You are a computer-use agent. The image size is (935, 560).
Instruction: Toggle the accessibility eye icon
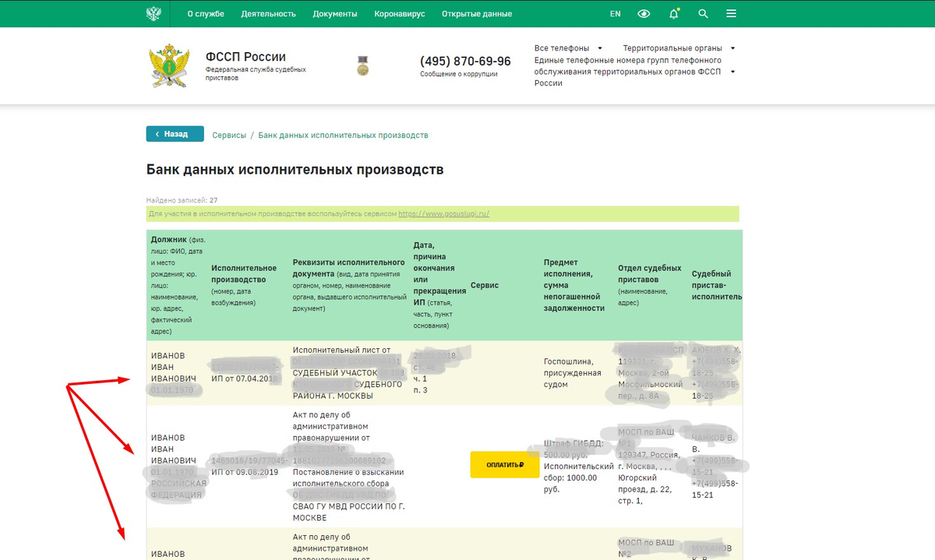coord(644,14)
